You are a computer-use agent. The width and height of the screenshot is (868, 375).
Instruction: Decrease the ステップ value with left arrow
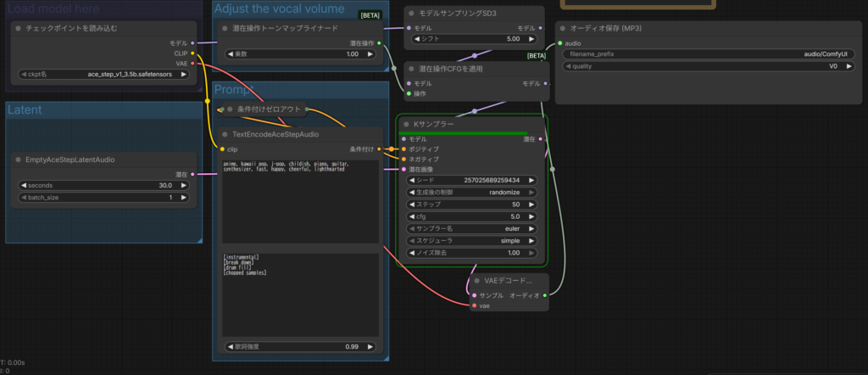[412, 204]
